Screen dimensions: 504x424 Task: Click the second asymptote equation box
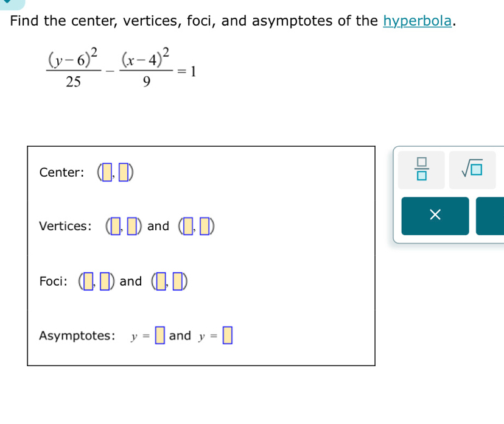click(227, 336)
